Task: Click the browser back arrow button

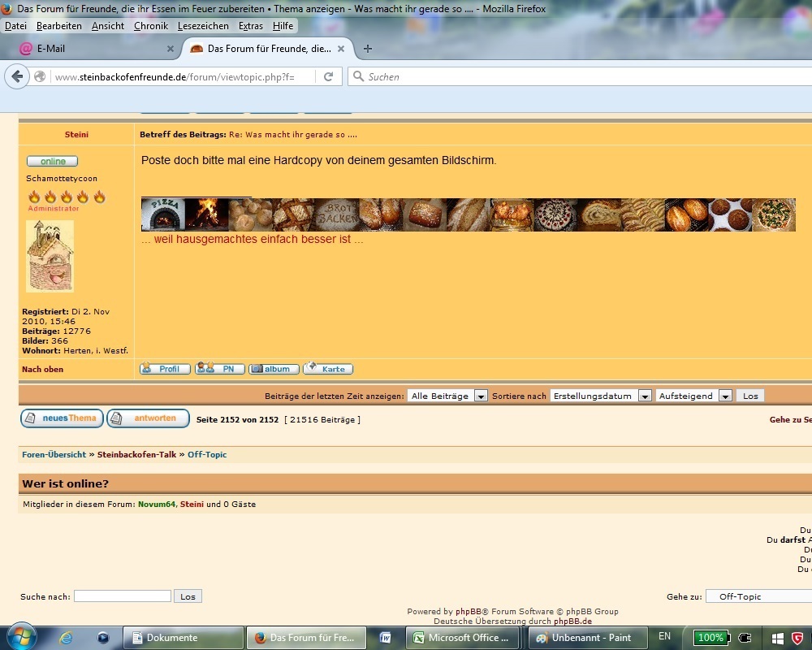Action: pos(17,76)
